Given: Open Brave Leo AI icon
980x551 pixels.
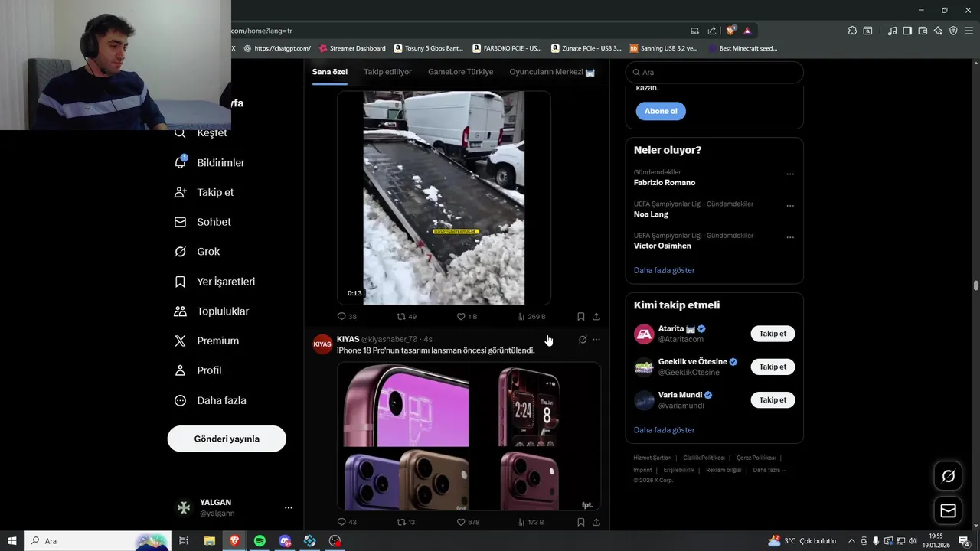Looking at the screenshot, I should (938, 31).
